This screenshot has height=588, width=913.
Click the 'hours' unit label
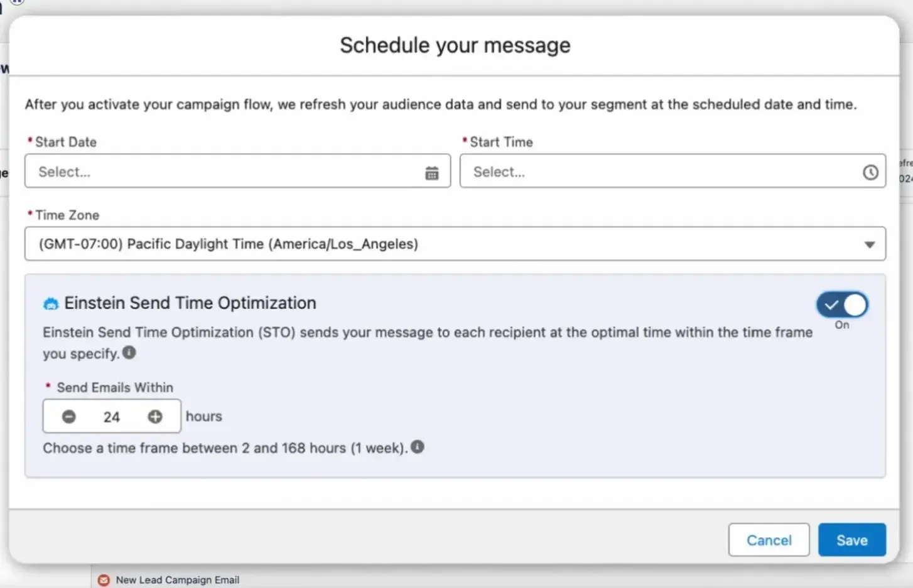[204, 417]
